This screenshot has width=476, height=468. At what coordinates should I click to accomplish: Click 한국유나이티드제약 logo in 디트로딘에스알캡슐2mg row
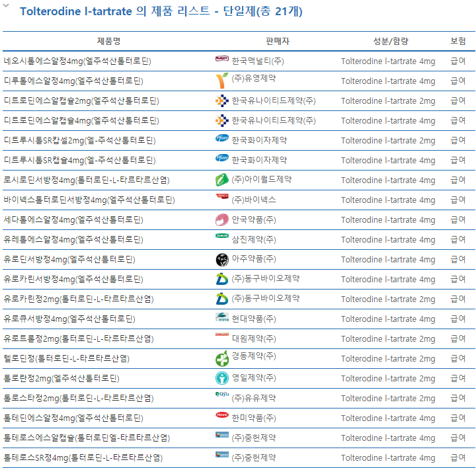(222, 100)
